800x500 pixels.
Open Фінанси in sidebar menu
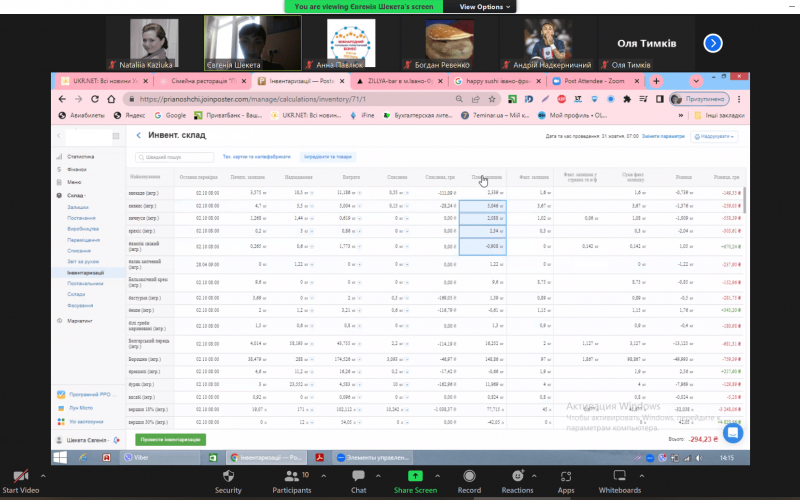(77, 169)
